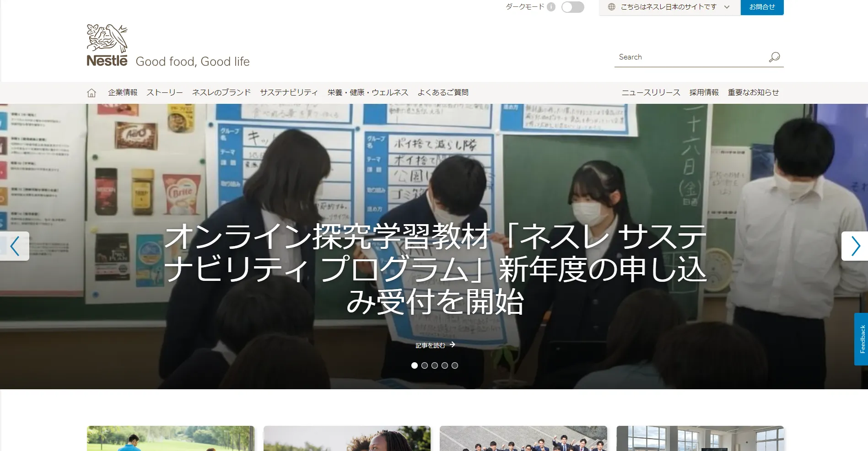Open the 企業情報 navigation menu
The height and width of the screenshot is (451, 868).
pyautogui.click(x=123, y=92)
